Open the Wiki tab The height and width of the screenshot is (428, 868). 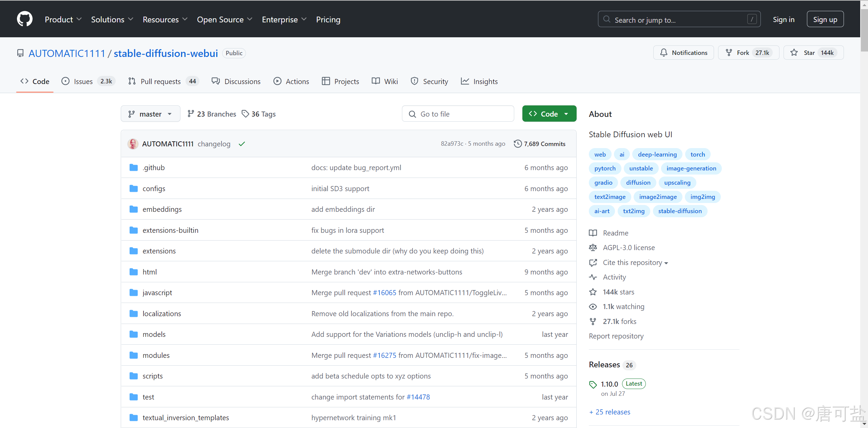coord(385,81)
